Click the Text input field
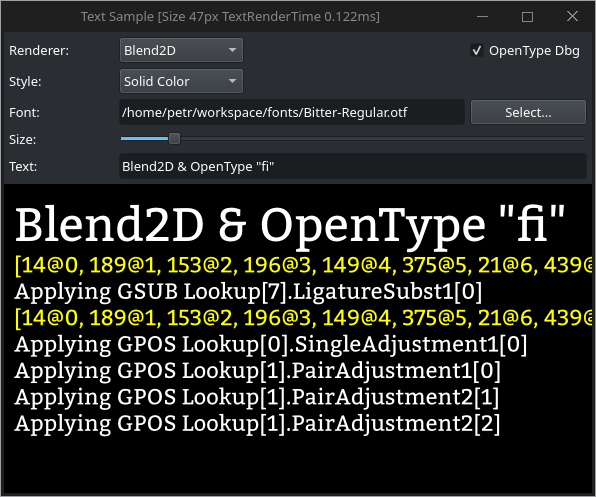596x497 pixels. click(x=353, y=166)
